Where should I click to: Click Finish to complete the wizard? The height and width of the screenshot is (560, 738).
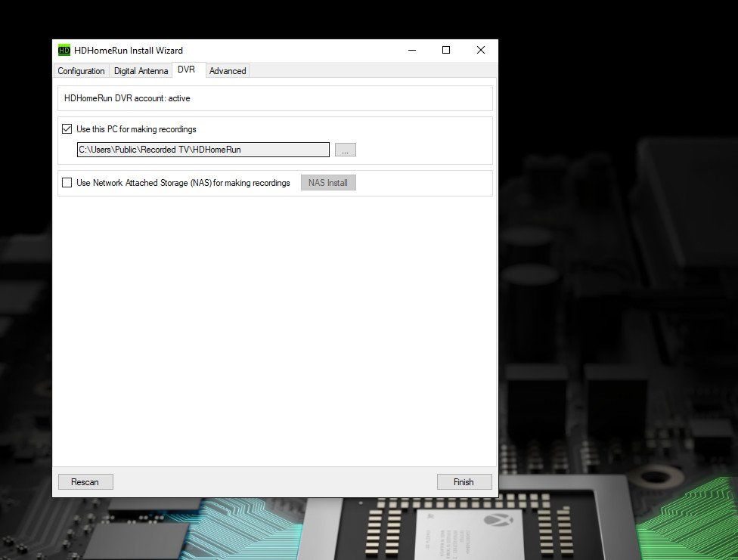pos(464,481)
